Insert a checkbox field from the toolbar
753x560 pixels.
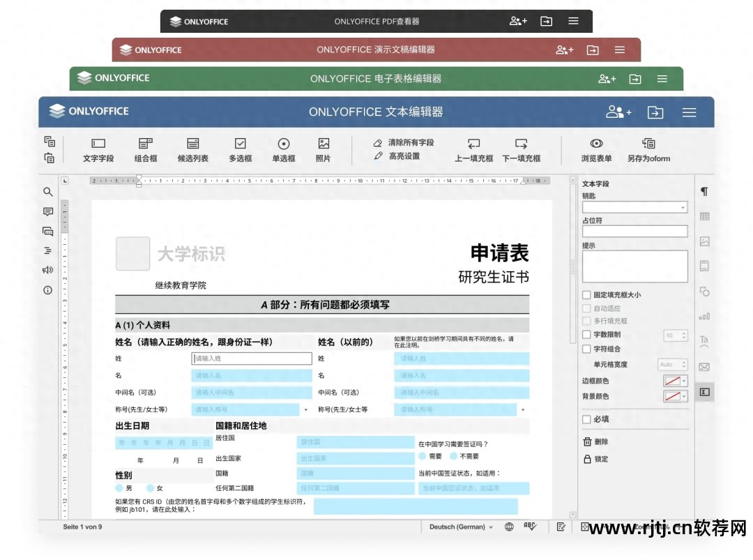241,149
